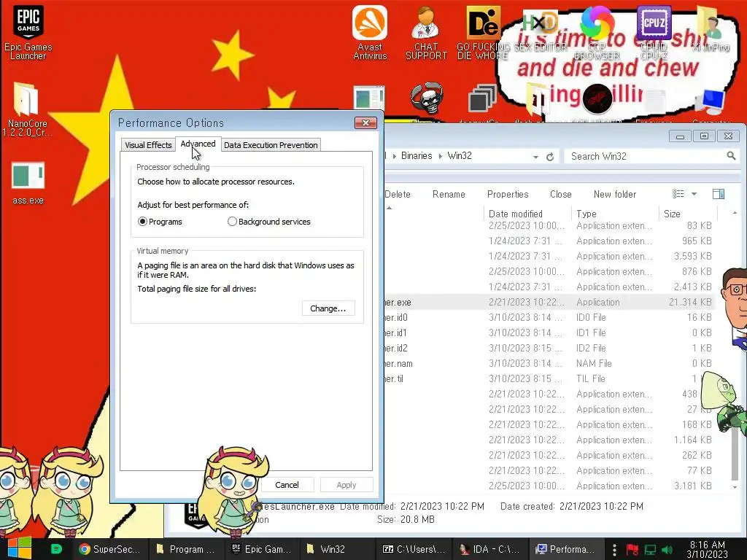Switch to the Performance Options taskbar button
Screen dimensions: 747x560
coord(566,549)
